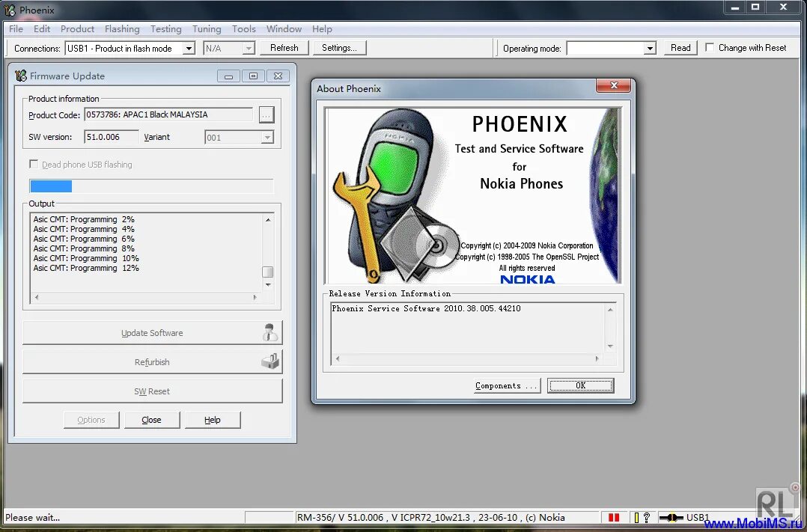Image resolution: width=807 pixels, height=532 pixels.
Task: Click the flashing progress bar
Action: point(151,186)
